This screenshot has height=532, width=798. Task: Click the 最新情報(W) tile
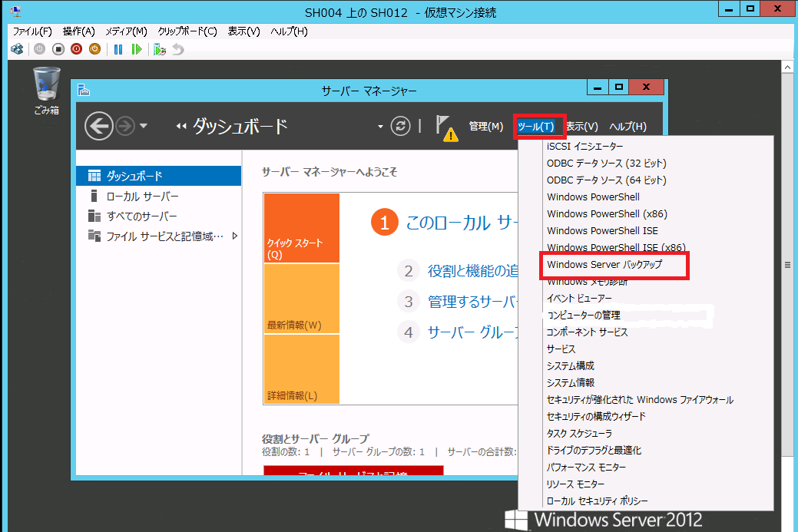pos(302,299)
